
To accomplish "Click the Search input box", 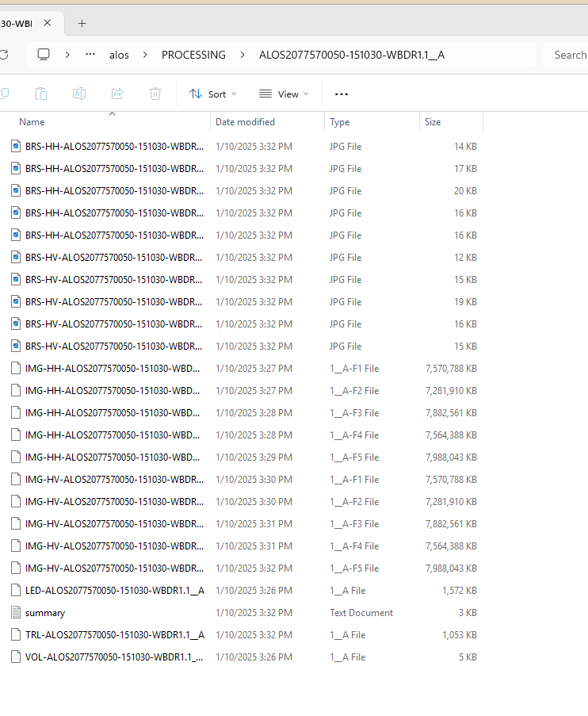I will [x=569, y=55].
